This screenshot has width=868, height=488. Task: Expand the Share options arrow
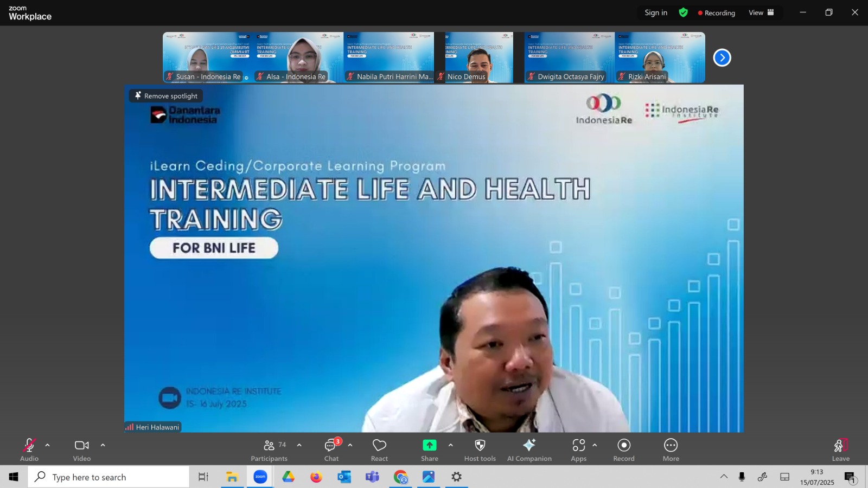coord(450,445)
